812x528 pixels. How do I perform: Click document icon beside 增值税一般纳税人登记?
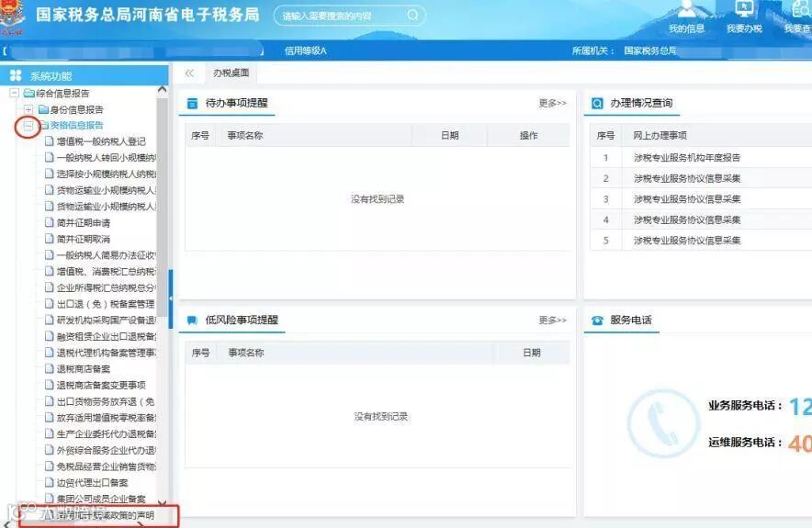click(50, 141)
